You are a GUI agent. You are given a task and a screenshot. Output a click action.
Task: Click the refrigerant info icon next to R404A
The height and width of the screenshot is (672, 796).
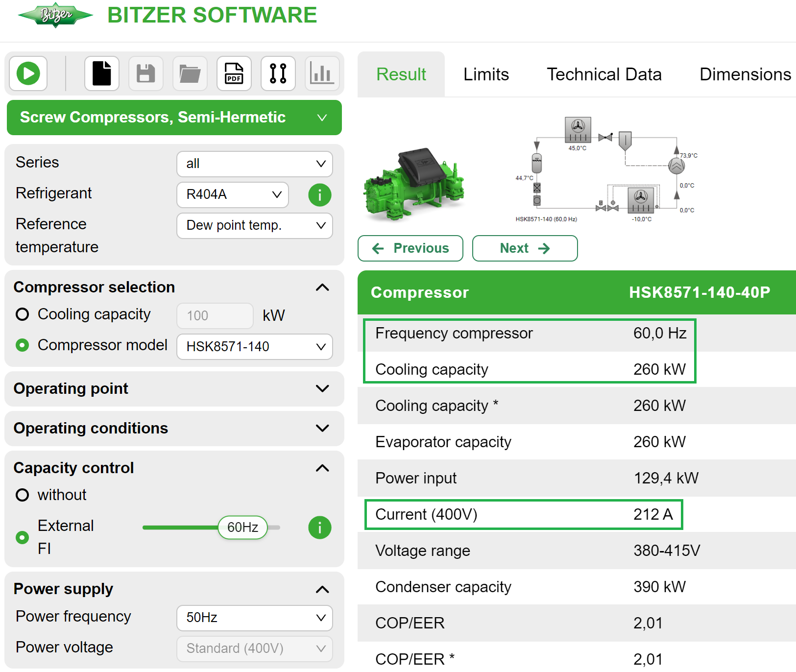tap(319, 195)
